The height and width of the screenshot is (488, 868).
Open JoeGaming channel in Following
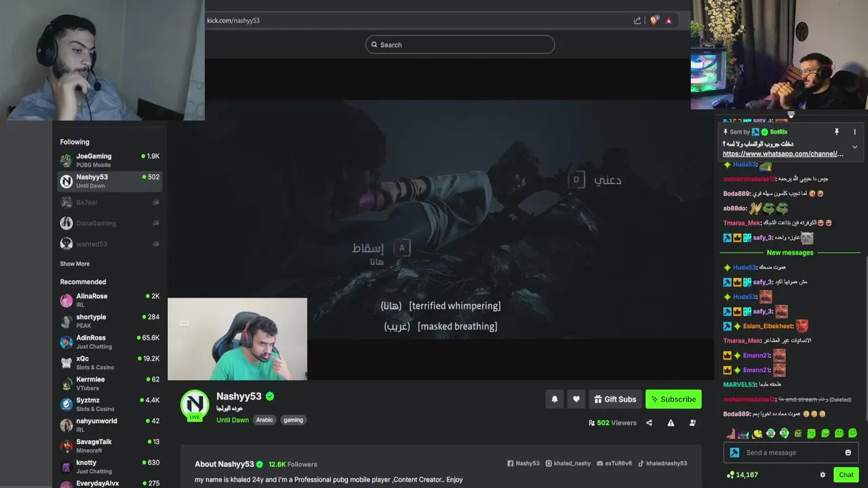[x=110, y=160]
